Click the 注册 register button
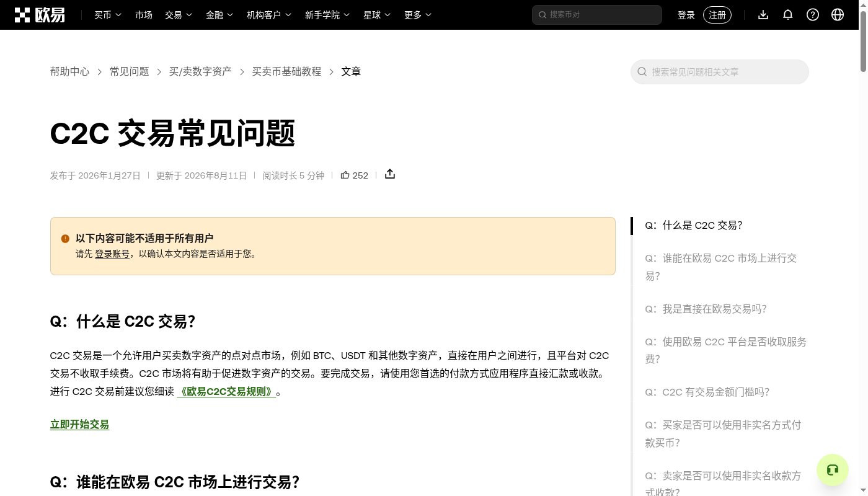This screenshot has height=496, width=868. (x=717, y=15)
